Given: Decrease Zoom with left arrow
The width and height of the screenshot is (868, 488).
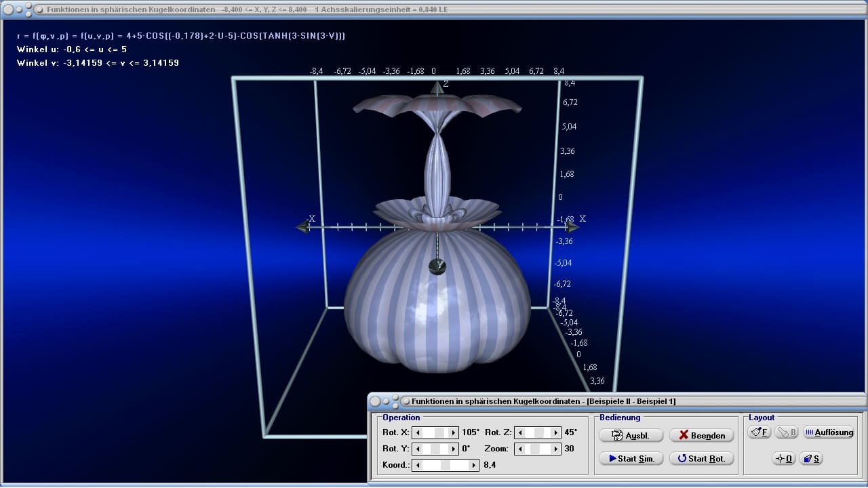Looking at the screenshot, I should pos(519,449).
